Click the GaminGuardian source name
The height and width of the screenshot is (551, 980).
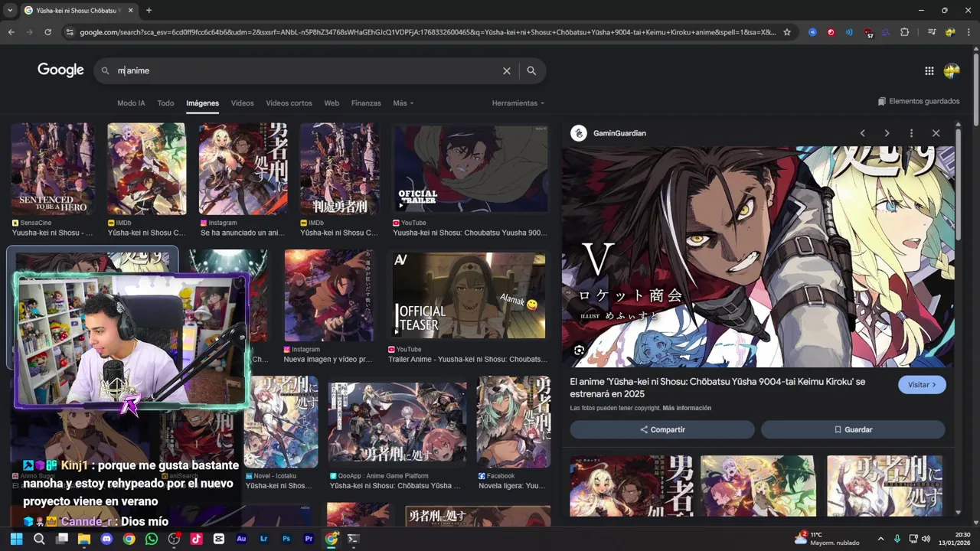pyautogui.click(x=619, y=133)
